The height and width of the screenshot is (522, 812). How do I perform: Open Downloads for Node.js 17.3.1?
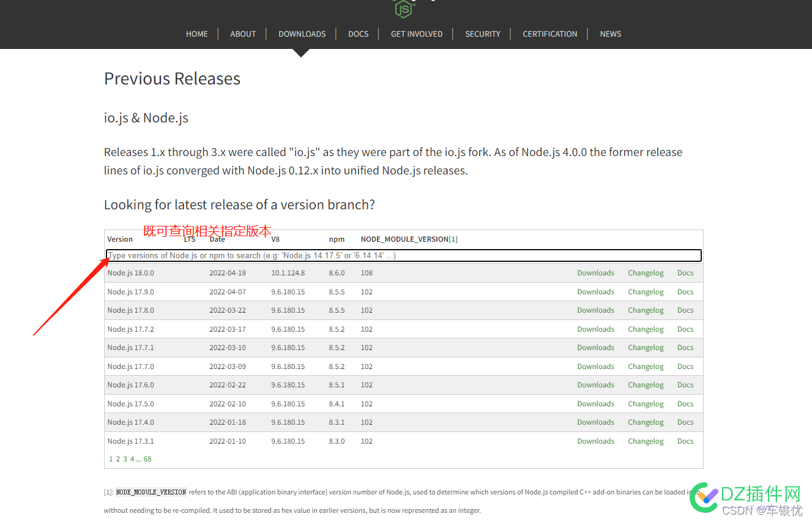point(596,441)
